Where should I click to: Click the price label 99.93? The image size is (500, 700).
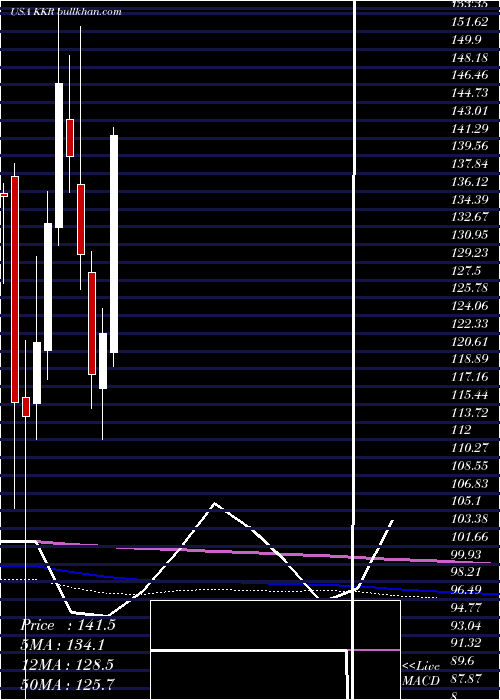(x=466, y=554)
